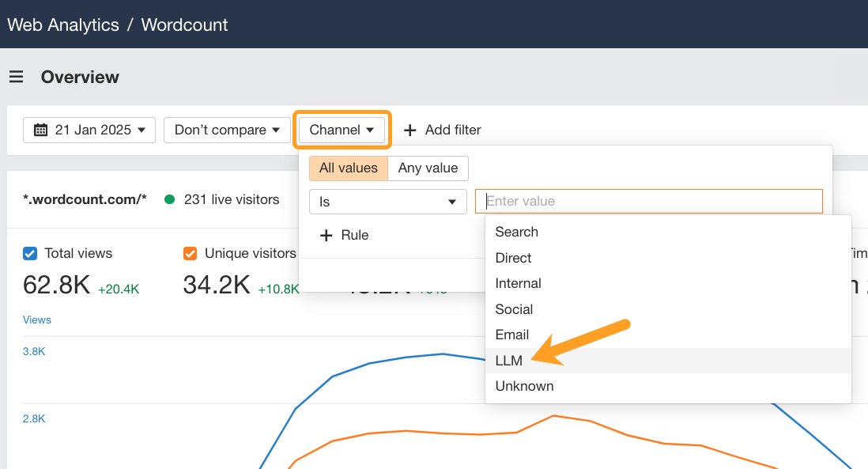Open the 21 Jan 2025 date dropdown
The height and width of the screenshot is (469, 868).
(89, 130)
